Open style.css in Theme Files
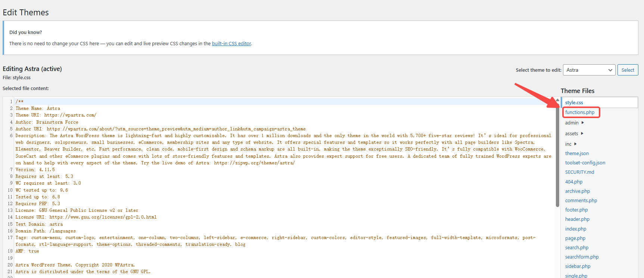 click(x=574, y=103)
